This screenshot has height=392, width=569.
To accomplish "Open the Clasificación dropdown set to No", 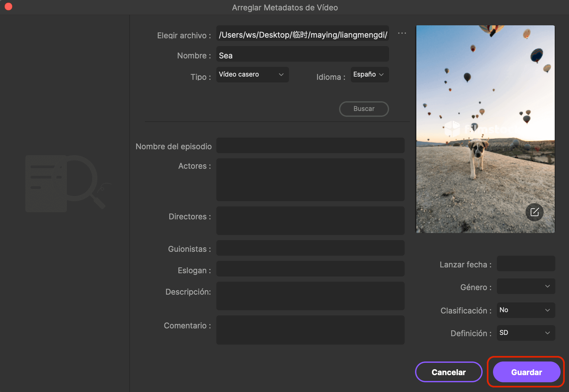I will [526, 310].
